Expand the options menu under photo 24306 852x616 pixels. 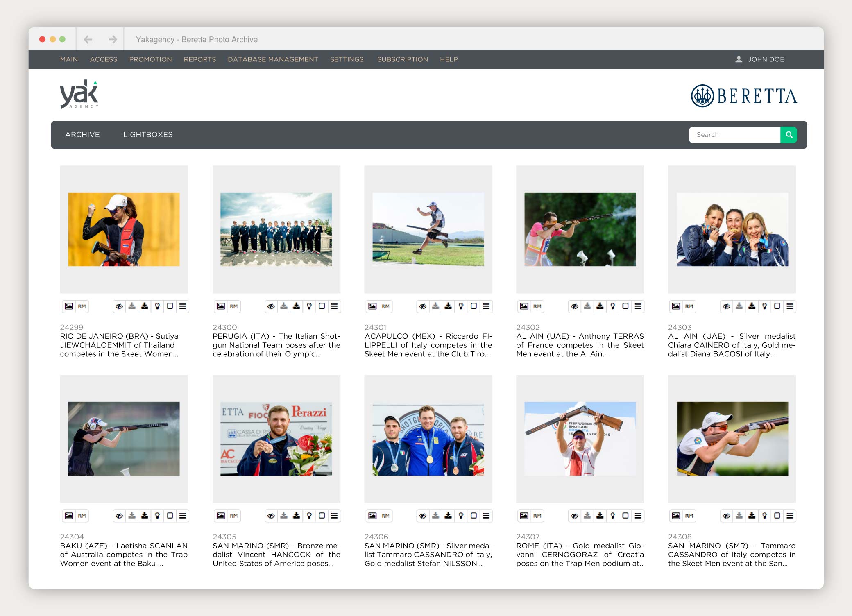(487, 516)
